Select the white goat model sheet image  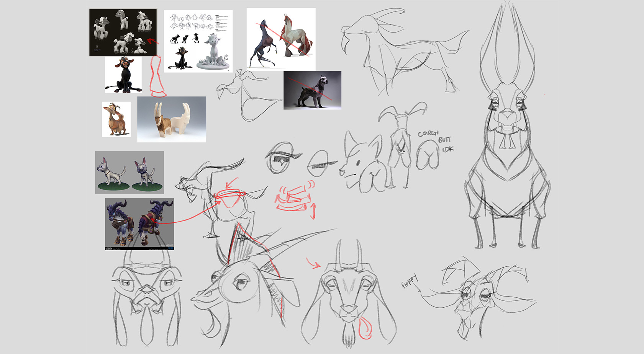(198, 41)
